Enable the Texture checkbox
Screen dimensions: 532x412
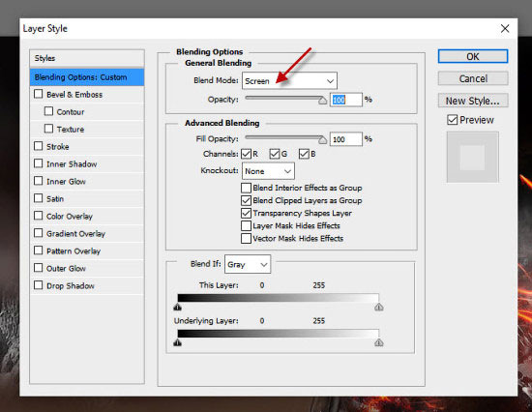pos(49,129)
